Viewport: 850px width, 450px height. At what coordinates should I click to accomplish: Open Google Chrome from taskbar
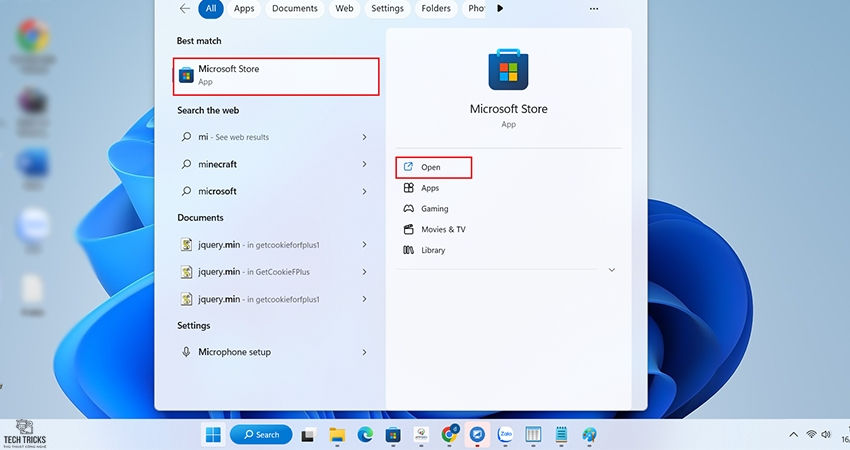(x=449, y=434)
